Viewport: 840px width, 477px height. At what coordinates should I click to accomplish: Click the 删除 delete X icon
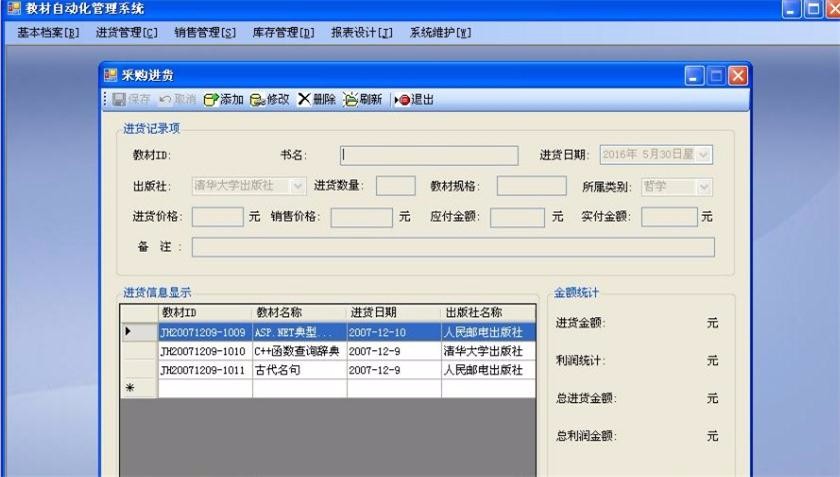pos(304,99)
